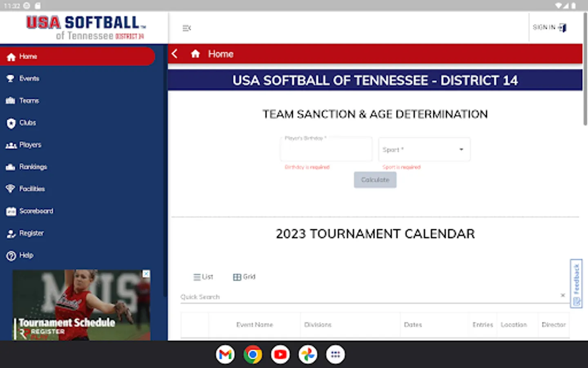
Task: Click the Events trophy icon
Action: (x=11, y=79)
